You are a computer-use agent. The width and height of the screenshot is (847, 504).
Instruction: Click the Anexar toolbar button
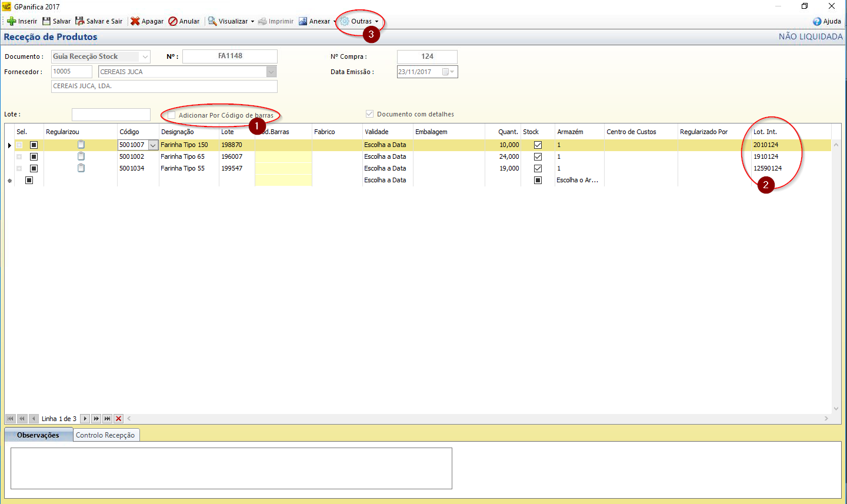point(315,21)
